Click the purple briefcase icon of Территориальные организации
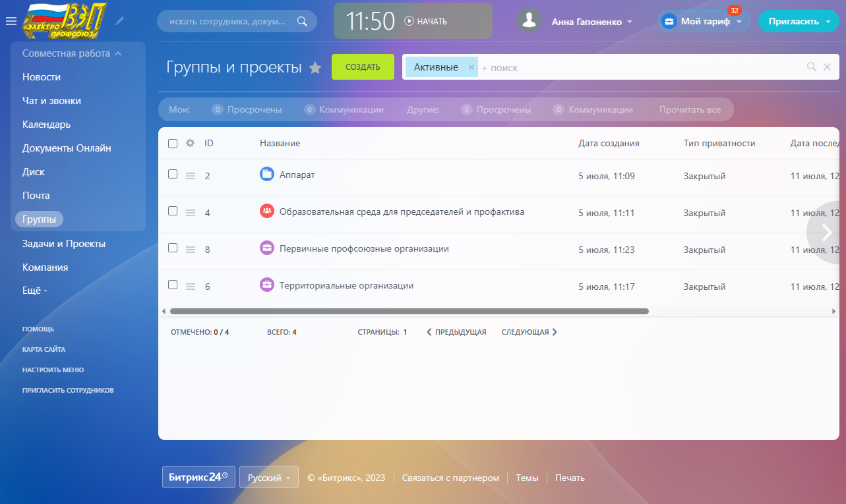Viewport: 846px width, 504px height. pos(266,285)
